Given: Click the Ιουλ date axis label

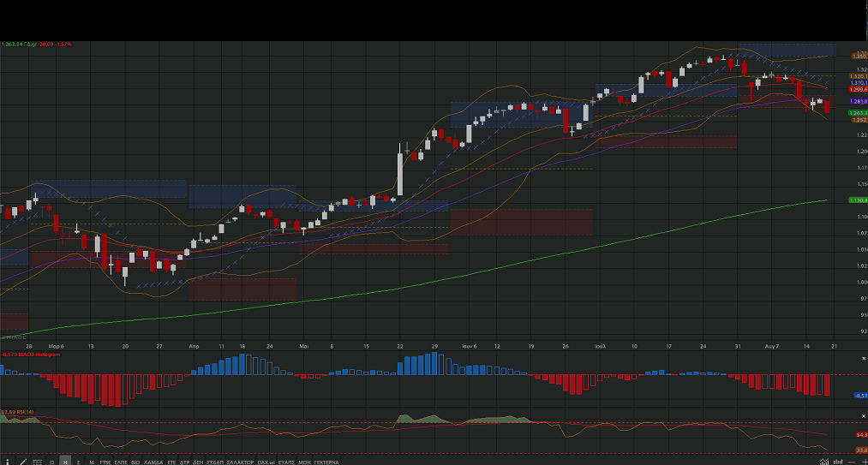Looking at the screenshot, I should point(600,346).
